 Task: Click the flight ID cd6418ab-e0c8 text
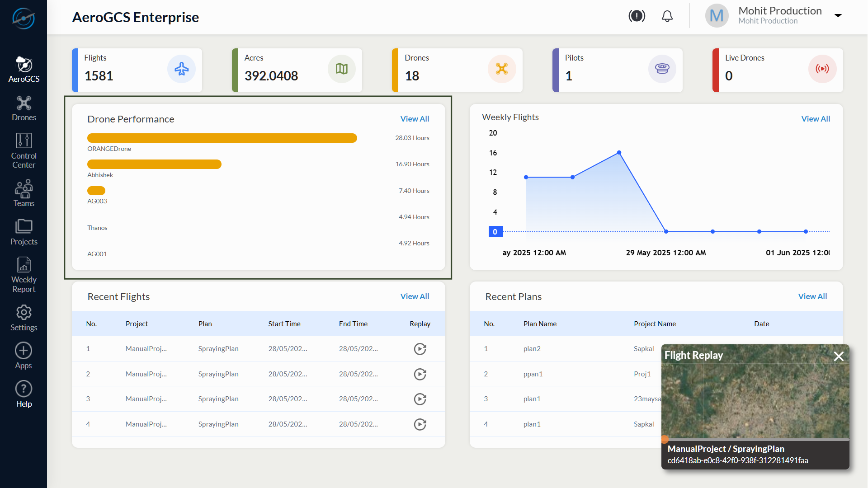737,460
